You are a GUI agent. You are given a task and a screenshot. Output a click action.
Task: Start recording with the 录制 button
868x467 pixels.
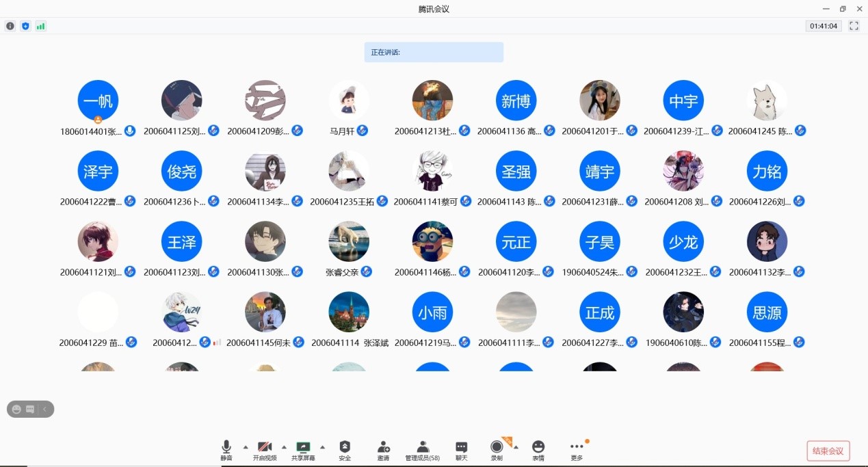497,449
